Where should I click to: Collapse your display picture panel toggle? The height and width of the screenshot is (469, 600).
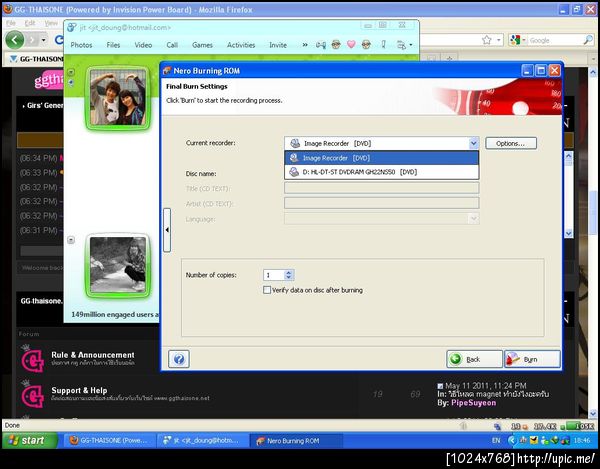pos(71,240)
